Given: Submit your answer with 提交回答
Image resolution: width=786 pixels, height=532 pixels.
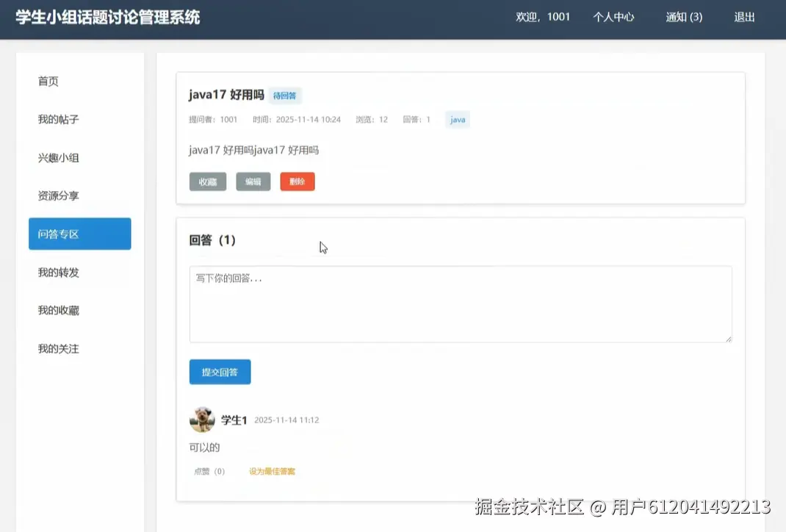Looking at the screenshot, I should (x=220, y=372).
